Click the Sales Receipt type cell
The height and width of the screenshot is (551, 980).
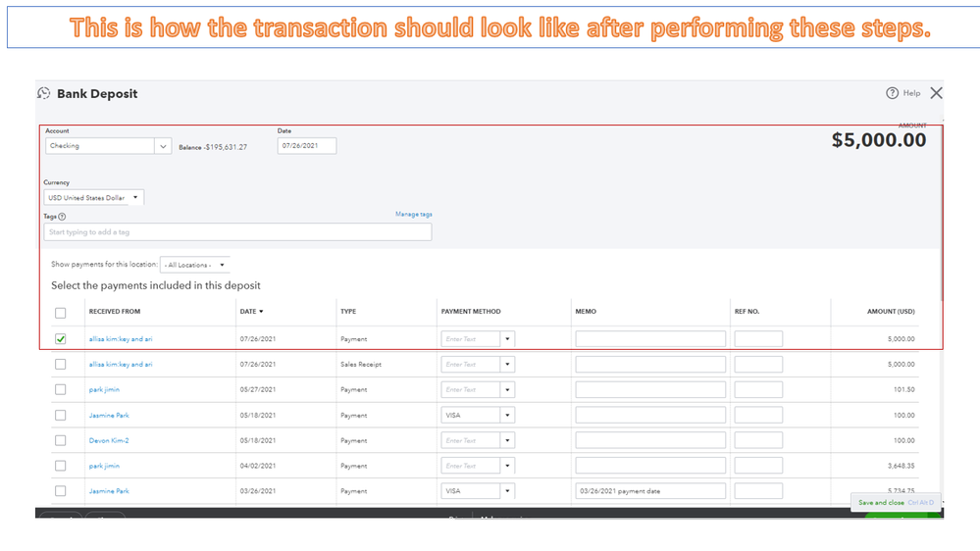[x=361, y=364]
